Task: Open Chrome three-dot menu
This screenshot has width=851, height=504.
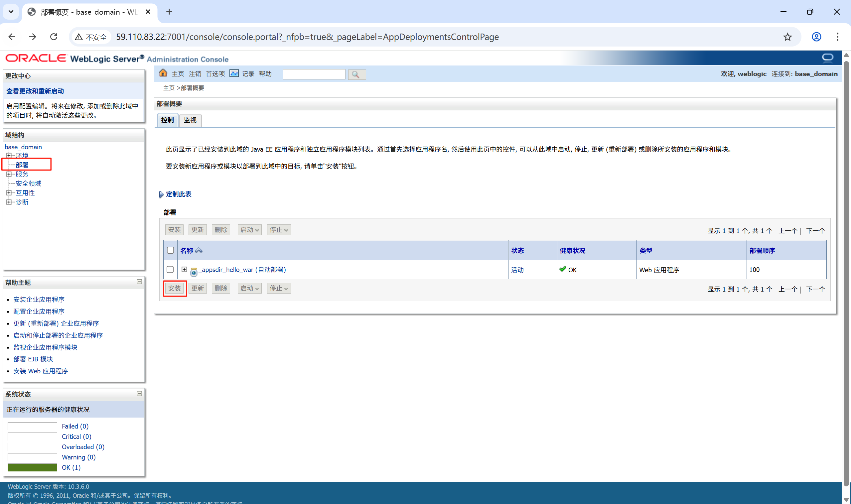Action: [837, 37]
